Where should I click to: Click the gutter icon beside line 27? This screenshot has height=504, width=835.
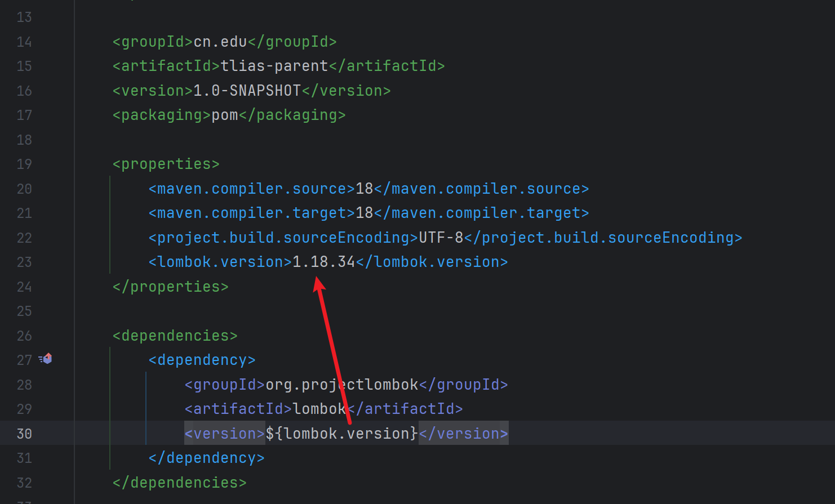pyautogui.click(x=46, y=359)
